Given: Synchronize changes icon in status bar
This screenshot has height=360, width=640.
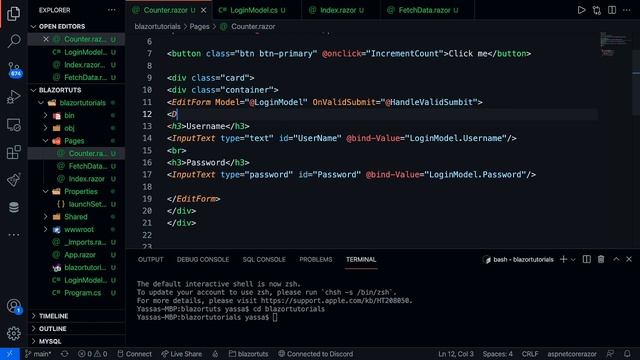Looking at the screenshot, I should click(x=64, y=354).
